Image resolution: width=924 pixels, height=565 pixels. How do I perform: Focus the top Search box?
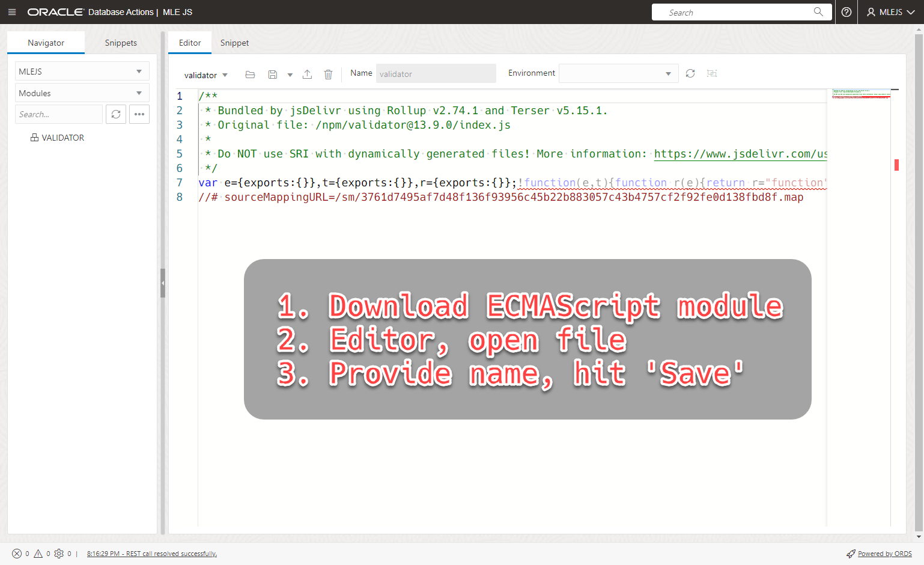tap(741, 12)
